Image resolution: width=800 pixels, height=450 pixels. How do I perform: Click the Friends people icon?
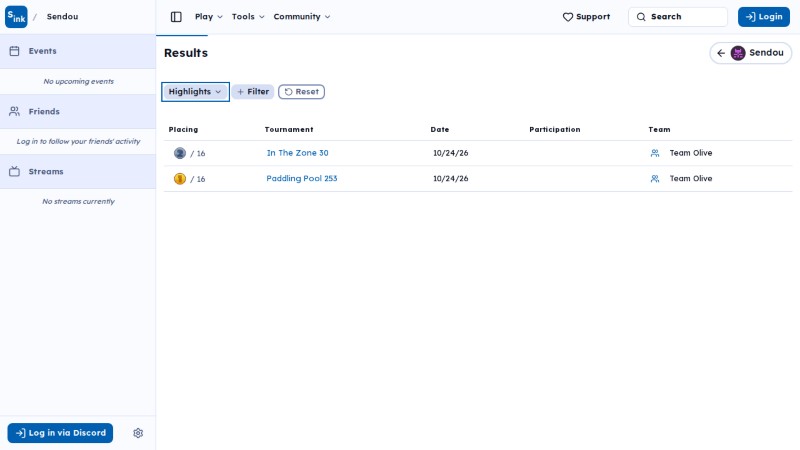[14, 111]
